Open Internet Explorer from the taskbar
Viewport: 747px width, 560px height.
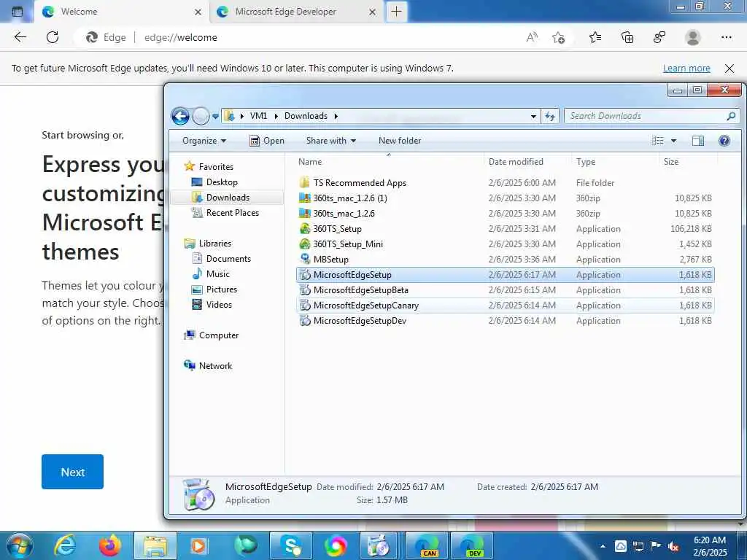coord(64,545)
